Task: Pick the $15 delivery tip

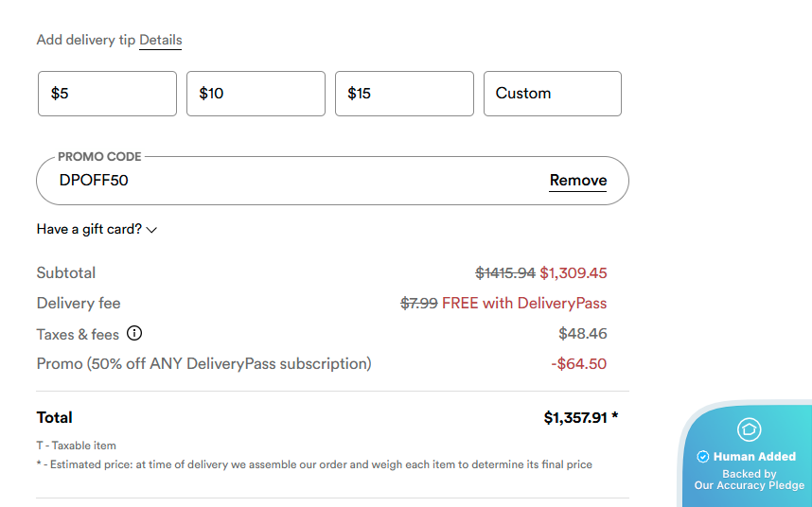Action: pos(404,94)
